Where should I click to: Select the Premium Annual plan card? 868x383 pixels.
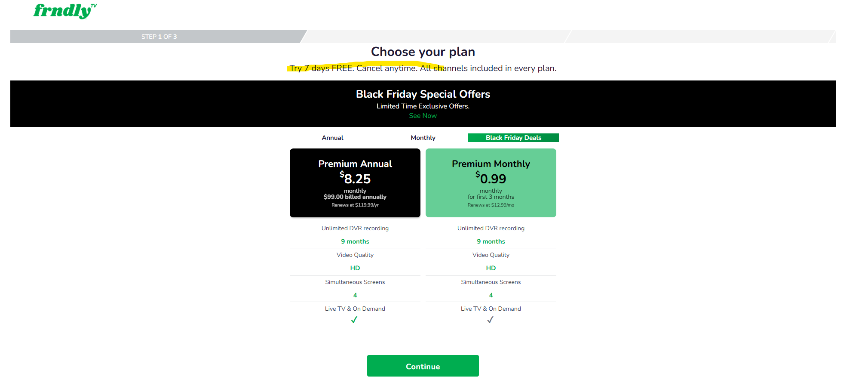click(355, 182)
